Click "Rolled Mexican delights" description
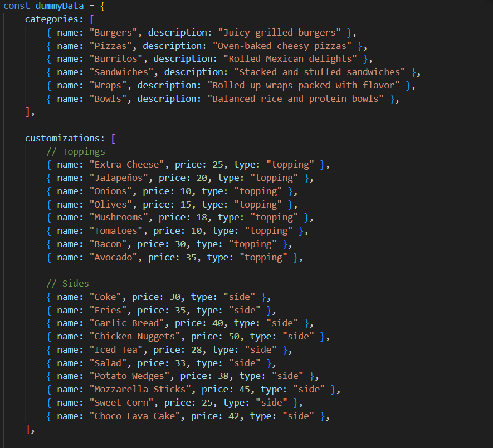The image size is (493, 448). [290, 59]
